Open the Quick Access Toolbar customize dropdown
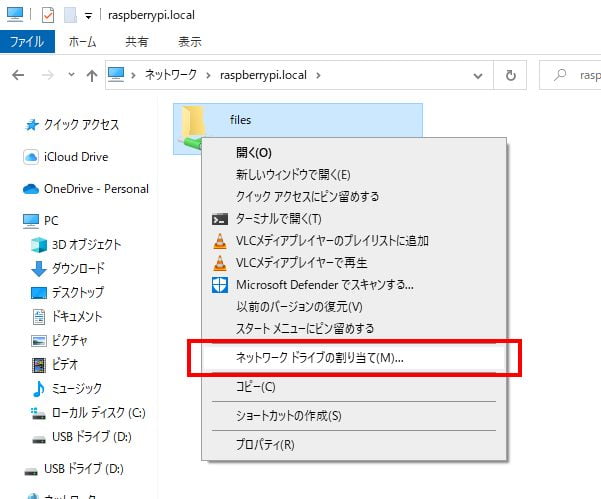This screenshot has width=601, height=499. click(x=89, y=16)
